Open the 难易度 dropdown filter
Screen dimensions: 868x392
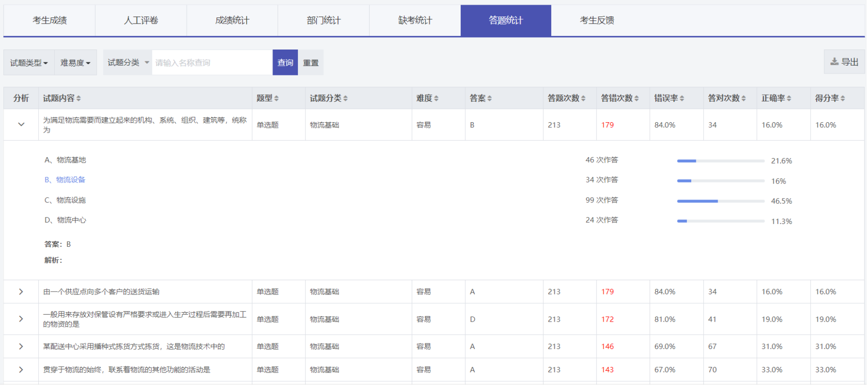coord(75,63)
